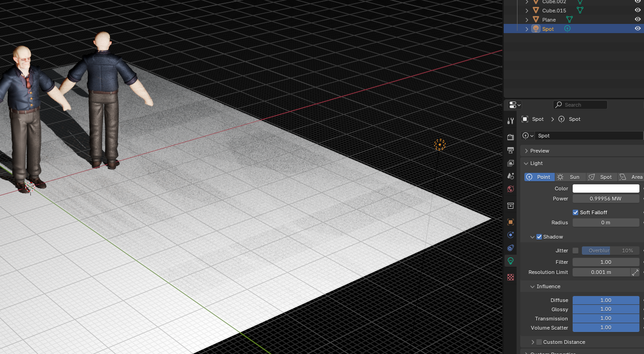Hide the Spot object in the viewport

(638, 29)
